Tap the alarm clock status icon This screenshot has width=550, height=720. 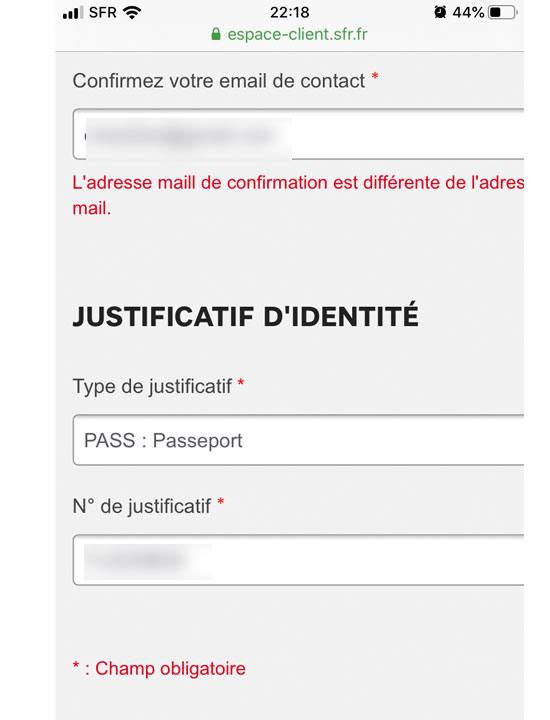tap(440, 12)
